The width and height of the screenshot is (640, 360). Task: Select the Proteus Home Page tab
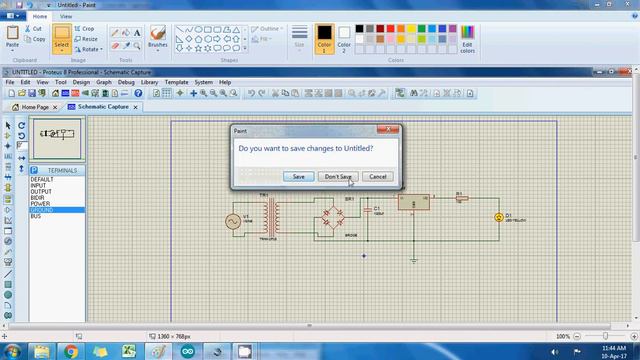[x=35, y=107]
